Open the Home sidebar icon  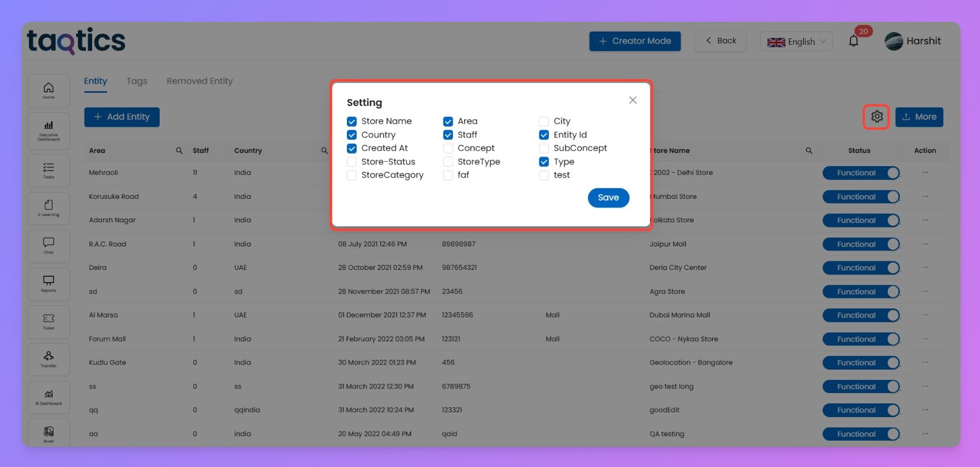[x=49, y=90]
